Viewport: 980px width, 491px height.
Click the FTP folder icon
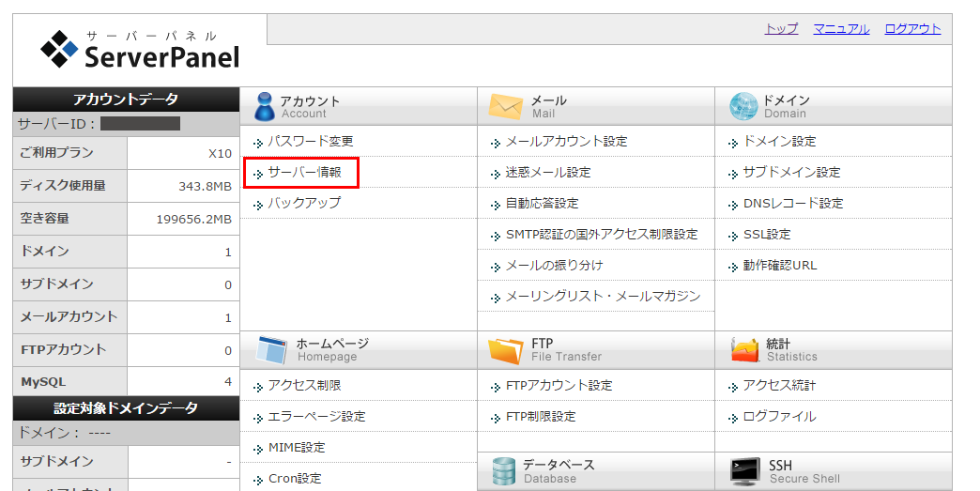[505, 350]
